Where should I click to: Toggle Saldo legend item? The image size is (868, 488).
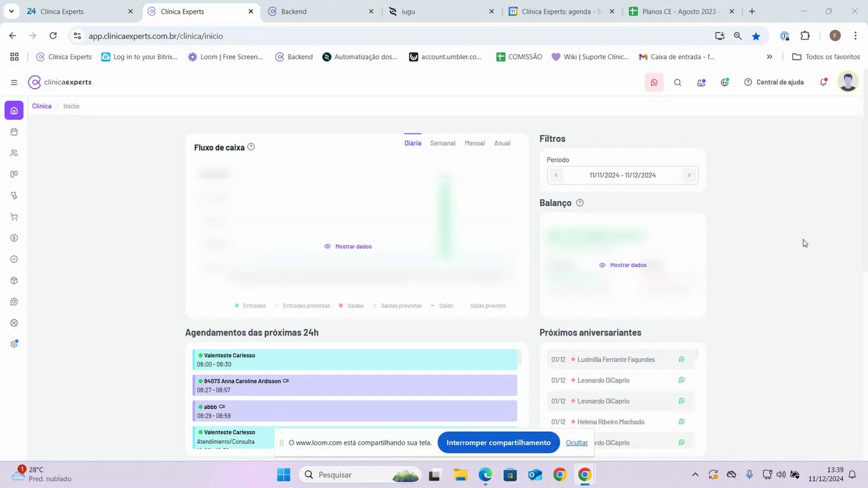click(x=441, y=306)
